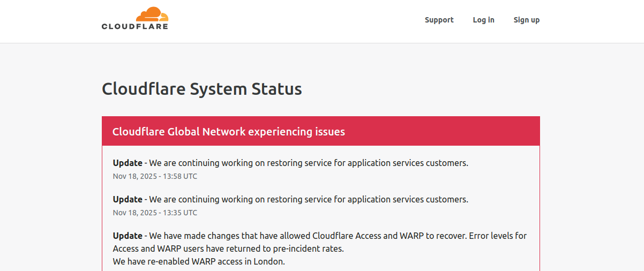Click the CLOUDFLARE wordmark under the cloud
Viewport: 644px width, 271px height.
point(134,26)
